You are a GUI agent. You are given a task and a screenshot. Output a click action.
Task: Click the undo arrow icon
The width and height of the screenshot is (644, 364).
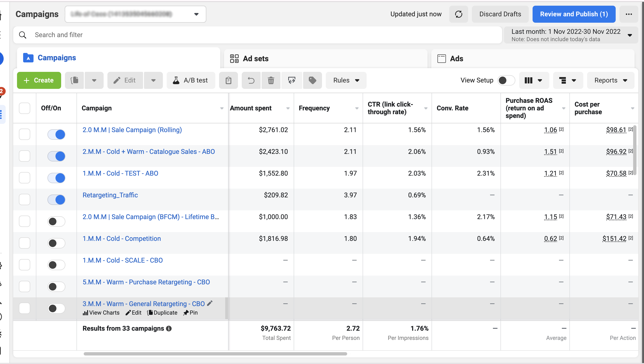click(x=251, y=80)
